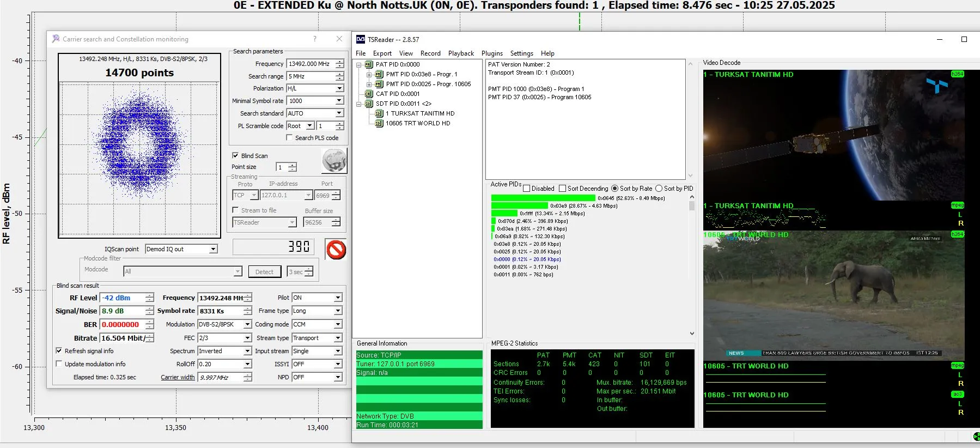The image size is (980, 448).
Task: Click the PAT PID 0x0000 tree icon
Action: (369, 64)
